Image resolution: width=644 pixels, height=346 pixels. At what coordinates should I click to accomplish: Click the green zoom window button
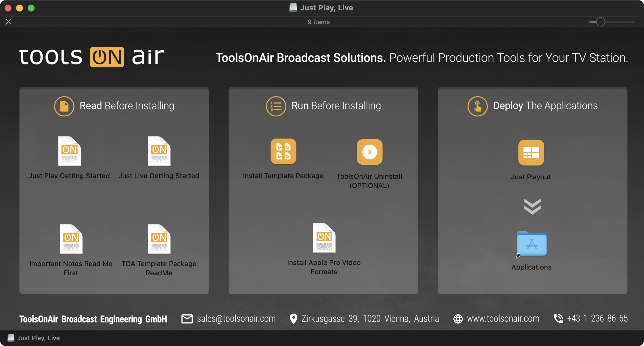coord(31,8)
